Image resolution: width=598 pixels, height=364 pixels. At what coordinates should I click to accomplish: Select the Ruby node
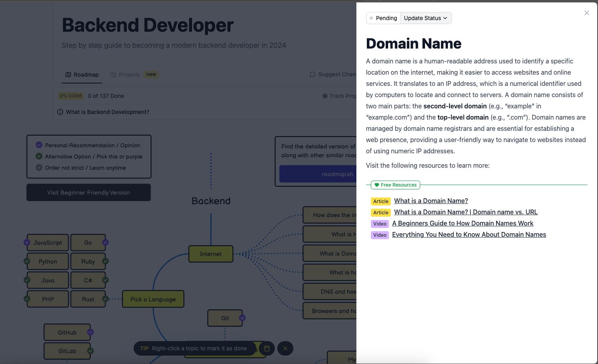tap(88, 262)
